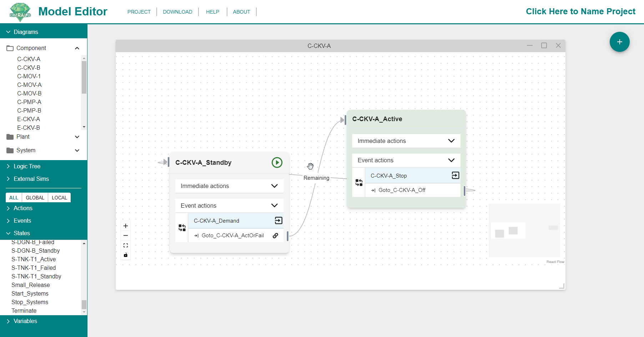Open the C-MOV-1 component diagram
Screen dimensions: 644x337
(x=29, y=76)
